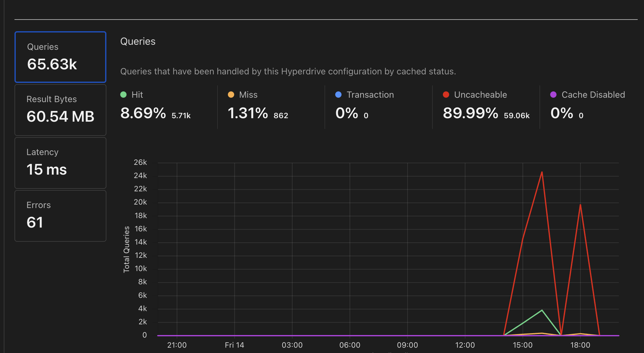Click the Fri 14 x-axis label
This screenshot has height=353, width=644.
point(234,345)
